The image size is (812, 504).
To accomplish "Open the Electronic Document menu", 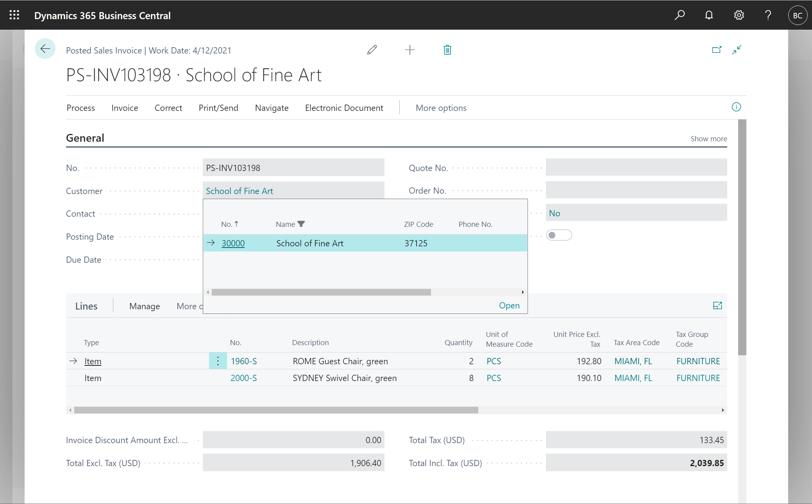I will [344, 108].
